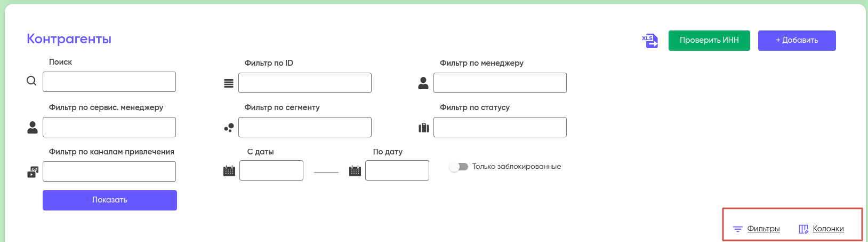Toggle 'Только заблокированные' switch
The image size is (868, 242).
[x=459, y=167]
